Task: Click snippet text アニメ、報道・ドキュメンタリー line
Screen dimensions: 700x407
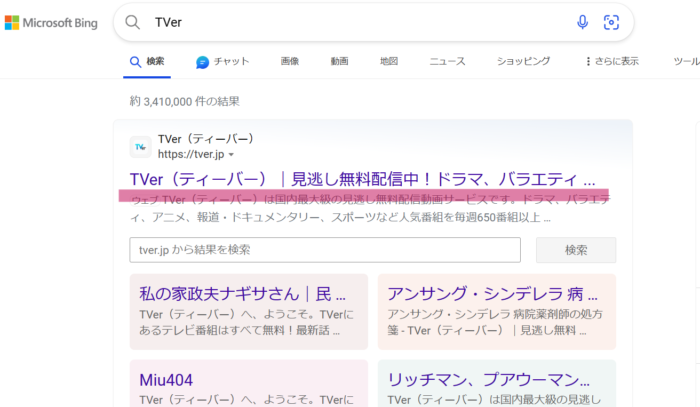Action: (x=340, y=217)
